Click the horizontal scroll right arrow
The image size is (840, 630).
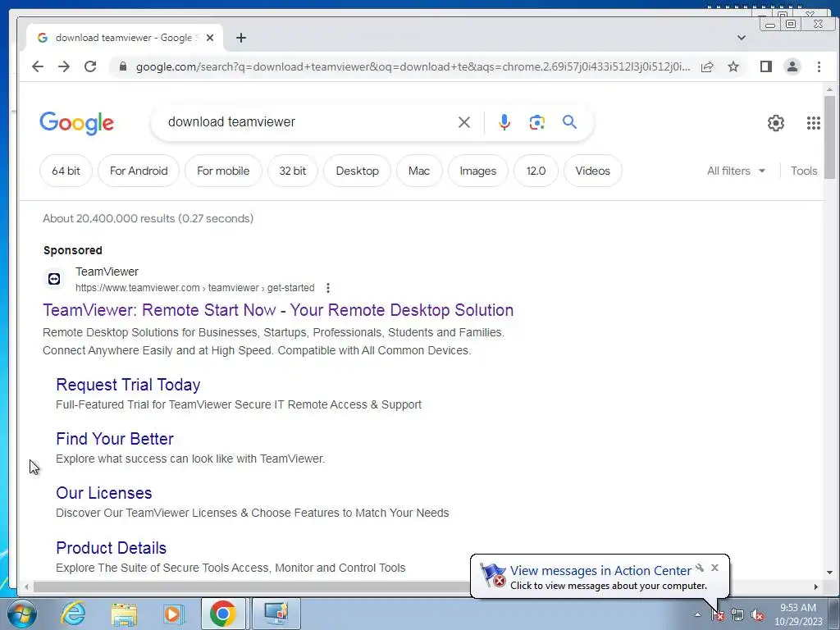pyautogui.click(x=816, y=587)
